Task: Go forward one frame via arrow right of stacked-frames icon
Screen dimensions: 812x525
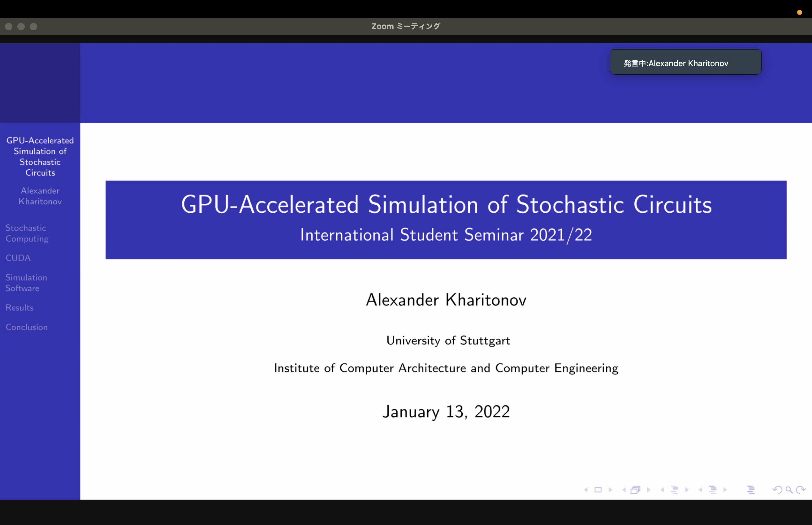Action: coord(649,490)
